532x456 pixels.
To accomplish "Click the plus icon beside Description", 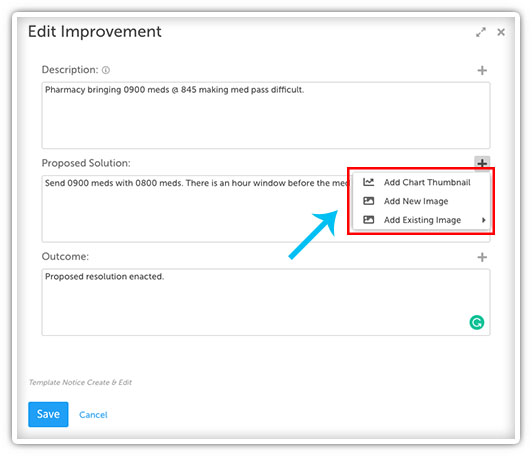I will pyautogui.click(x=482, y=70).
